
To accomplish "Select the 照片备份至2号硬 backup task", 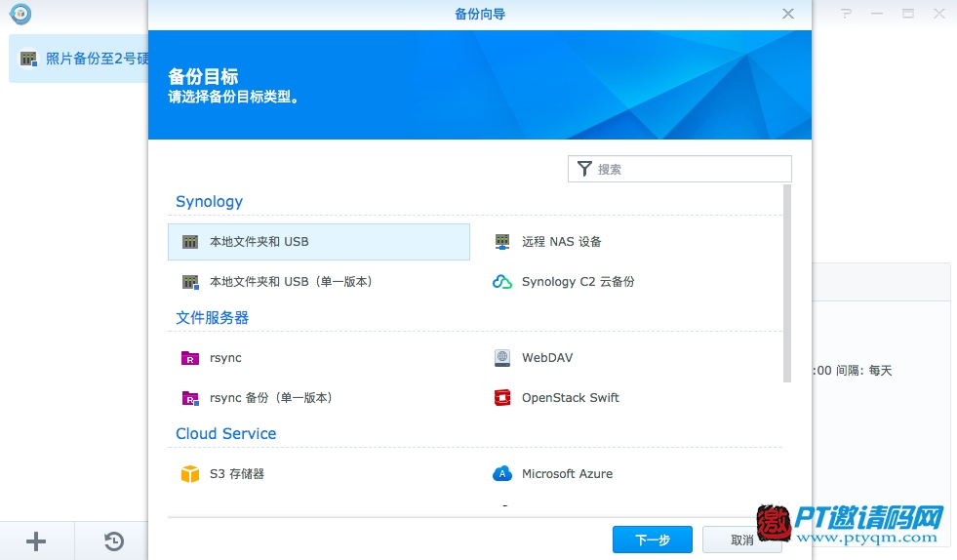I will click(x=78, y=59).
